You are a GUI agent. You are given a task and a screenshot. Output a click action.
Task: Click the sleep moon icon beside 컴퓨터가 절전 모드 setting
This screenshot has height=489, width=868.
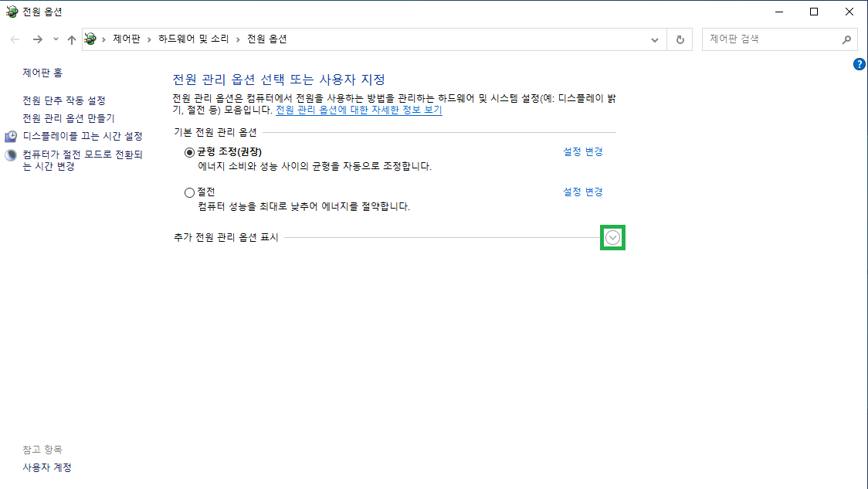point(11,153)
